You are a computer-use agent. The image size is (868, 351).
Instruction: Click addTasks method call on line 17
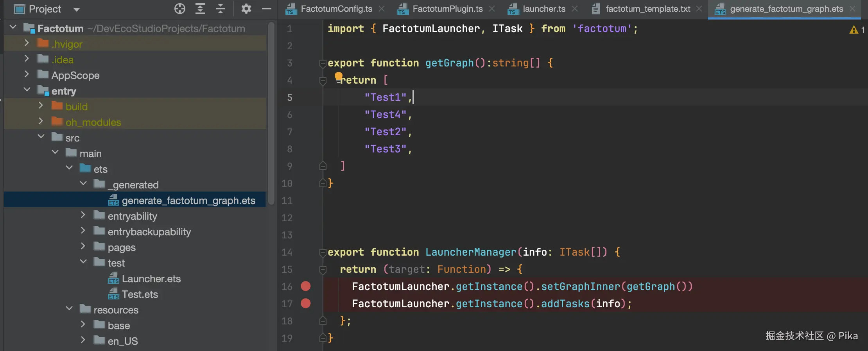pyautogui.click(x=565, y=304)
